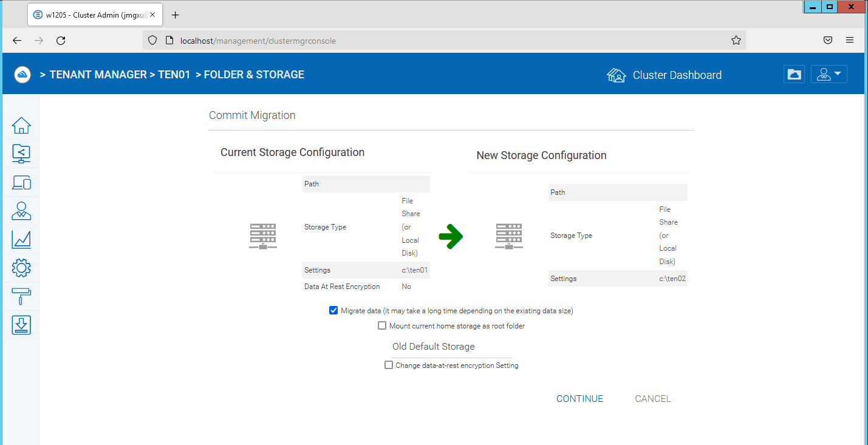The image size is (868, 445).
Task: Open the client download sidebar icon
Action: [21, 325]
